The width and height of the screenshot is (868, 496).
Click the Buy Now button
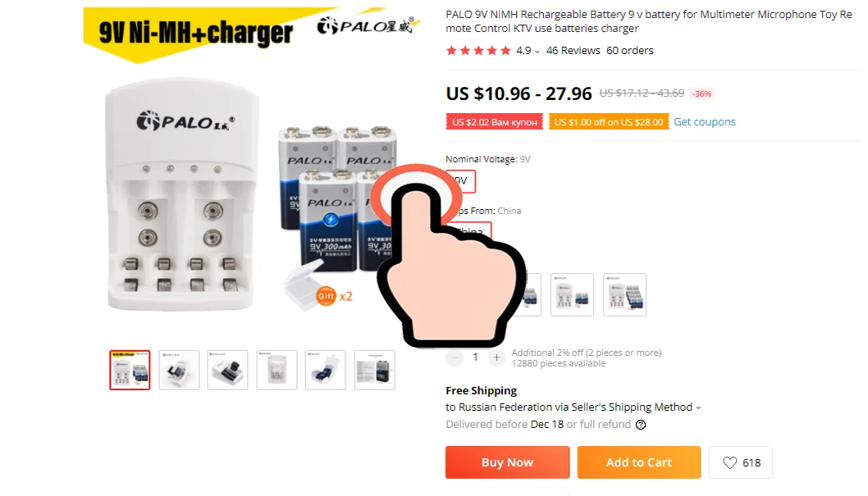coord(507,462)
